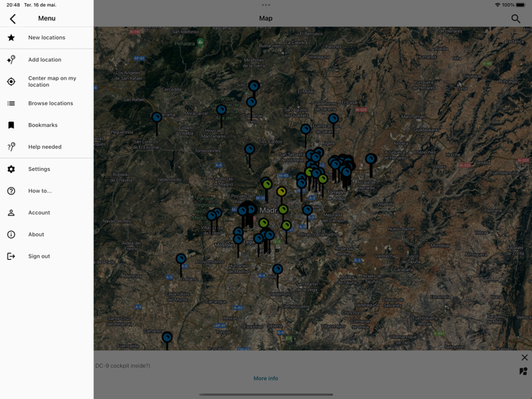Click the bookmark icon in the menu
The image size is (532, 399).
click(11, 125)
